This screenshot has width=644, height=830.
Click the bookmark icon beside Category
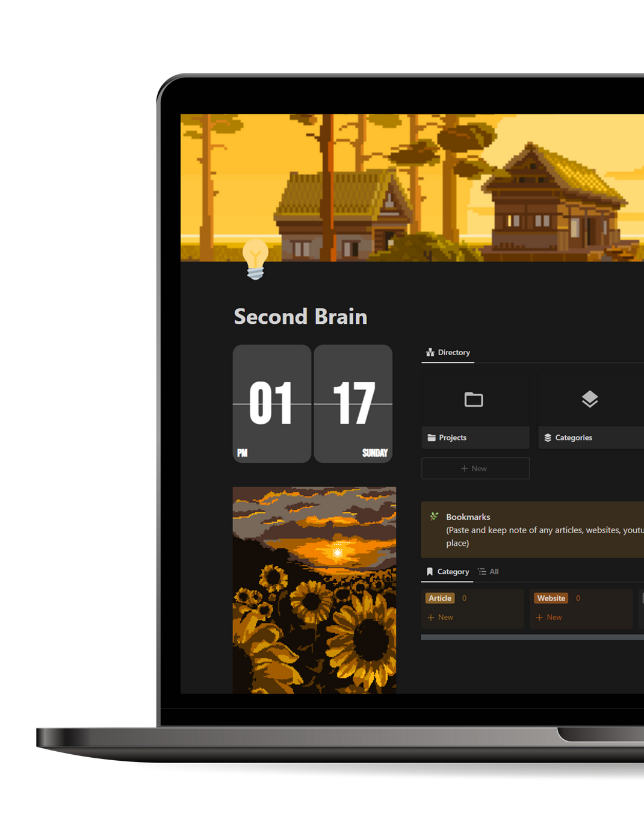(430, 571)
